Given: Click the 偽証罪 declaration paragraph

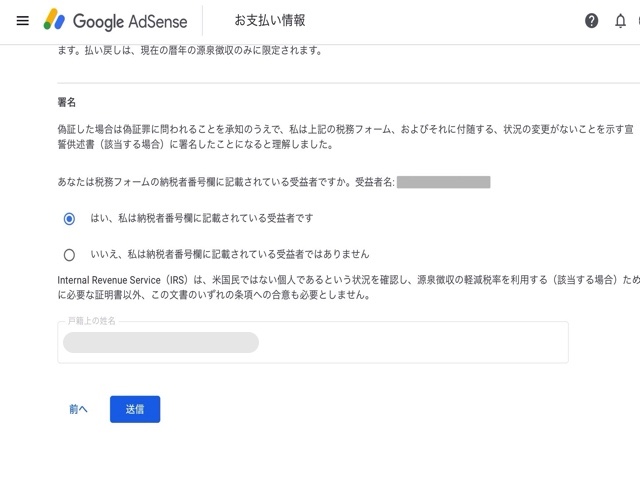Looking at the screenshot, I should pyautogui.click(x=347, y=136).
